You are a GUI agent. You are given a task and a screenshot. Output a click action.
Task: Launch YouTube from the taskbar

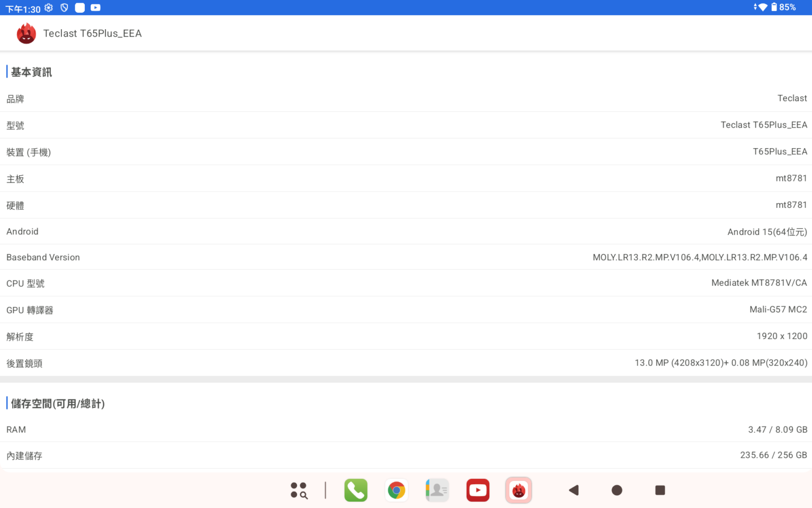(478, 491)
